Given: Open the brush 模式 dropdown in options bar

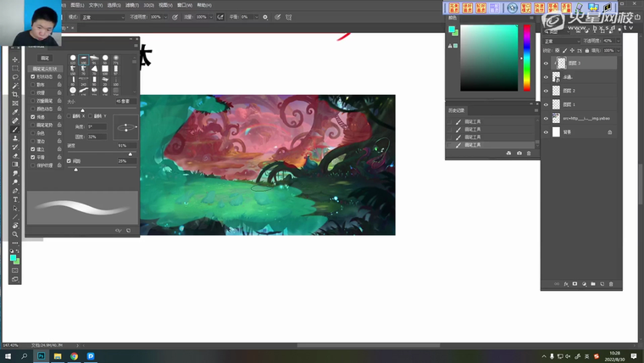Looking at the screenshot, I should 103,16.
